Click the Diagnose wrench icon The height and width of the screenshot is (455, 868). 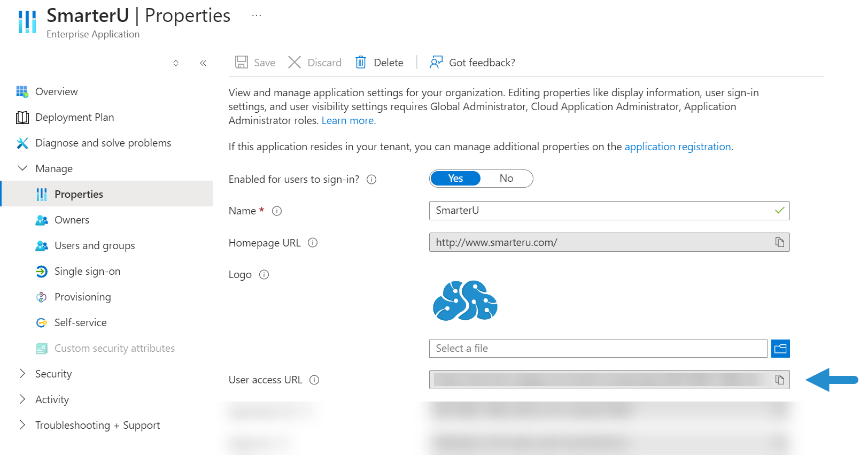[22, 143]
